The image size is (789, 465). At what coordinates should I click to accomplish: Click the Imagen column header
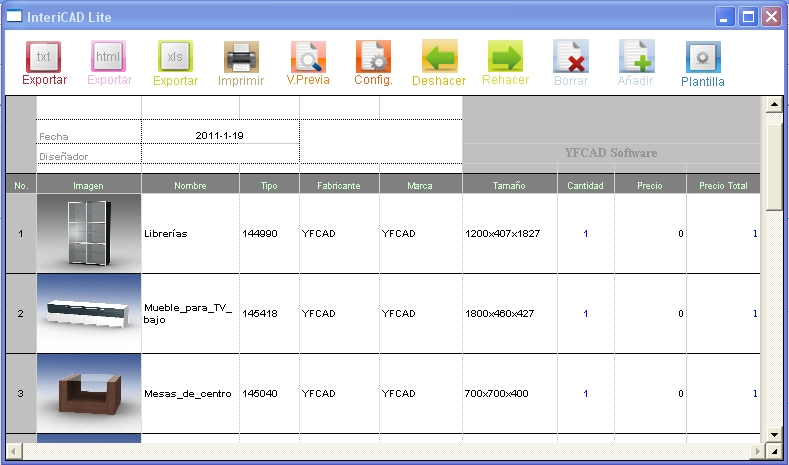click(x=89, y=185)
